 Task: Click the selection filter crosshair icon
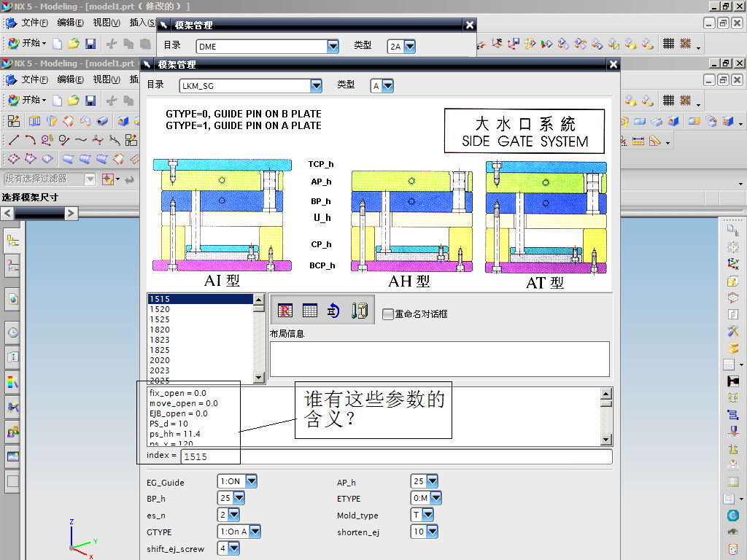coord(108,179)
